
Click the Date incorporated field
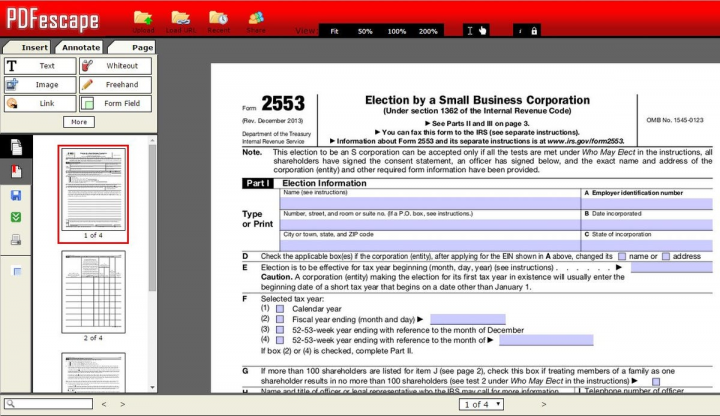pyautogui.click(x=647, y=225)
